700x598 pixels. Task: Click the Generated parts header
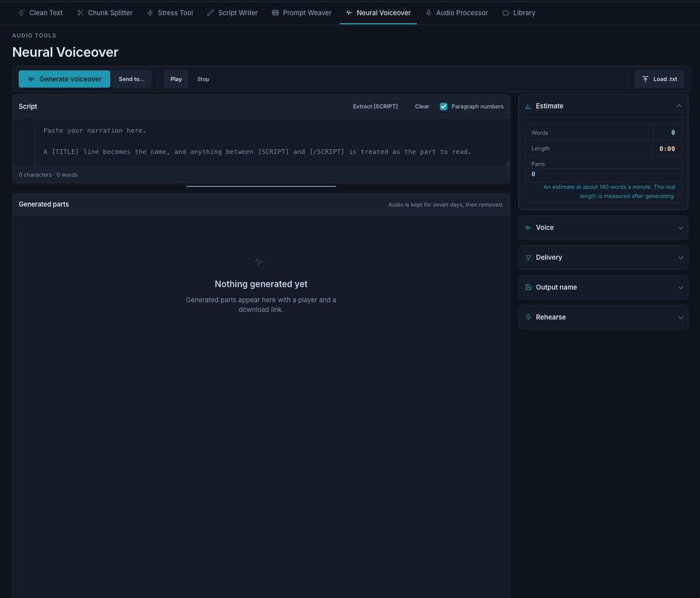coord(44,204)
